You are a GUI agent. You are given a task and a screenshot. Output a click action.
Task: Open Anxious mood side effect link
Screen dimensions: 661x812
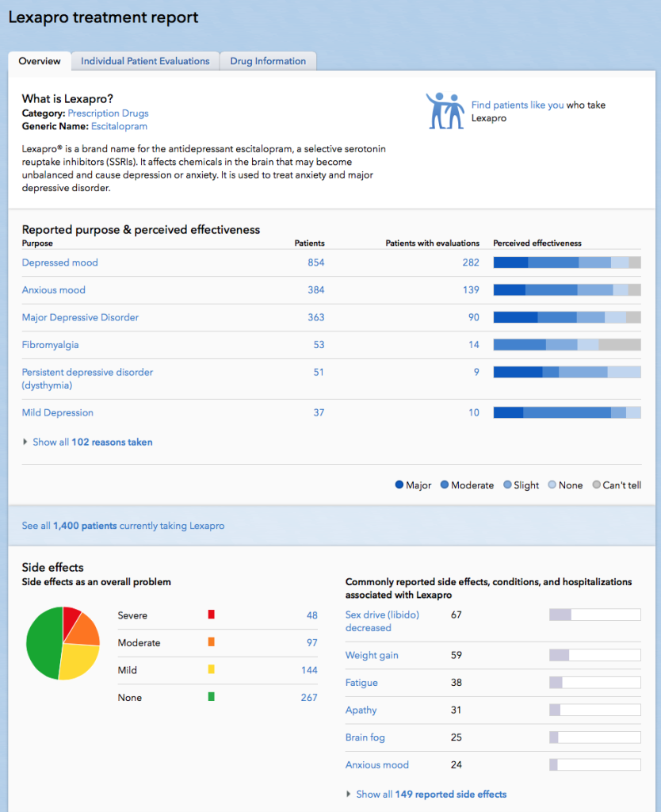(x=376, y=765)
